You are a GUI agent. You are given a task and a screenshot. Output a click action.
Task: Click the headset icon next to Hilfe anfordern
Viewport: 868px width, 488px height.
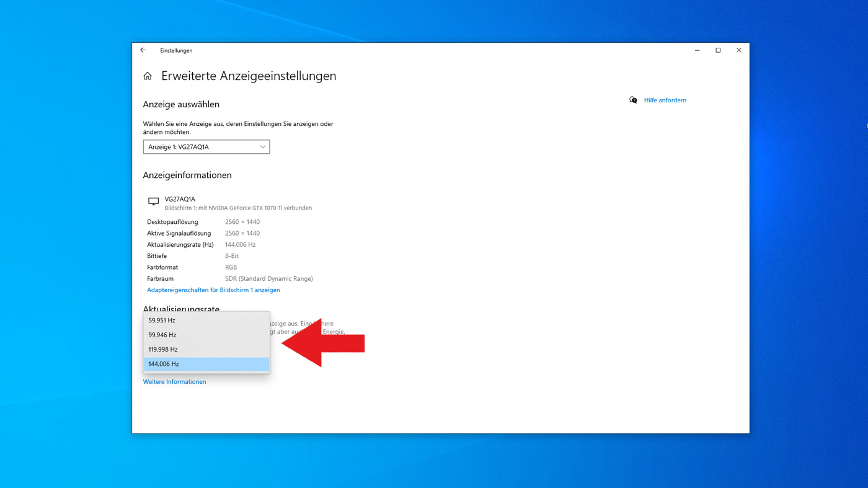point(633,99)
